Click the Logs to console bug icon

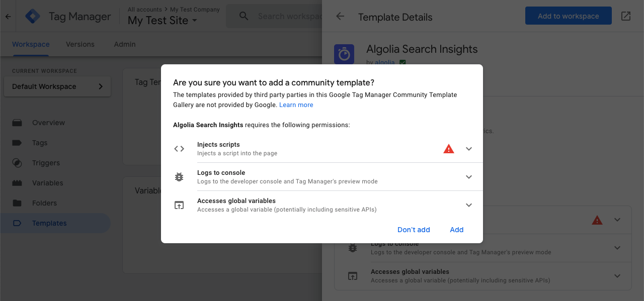179,176
